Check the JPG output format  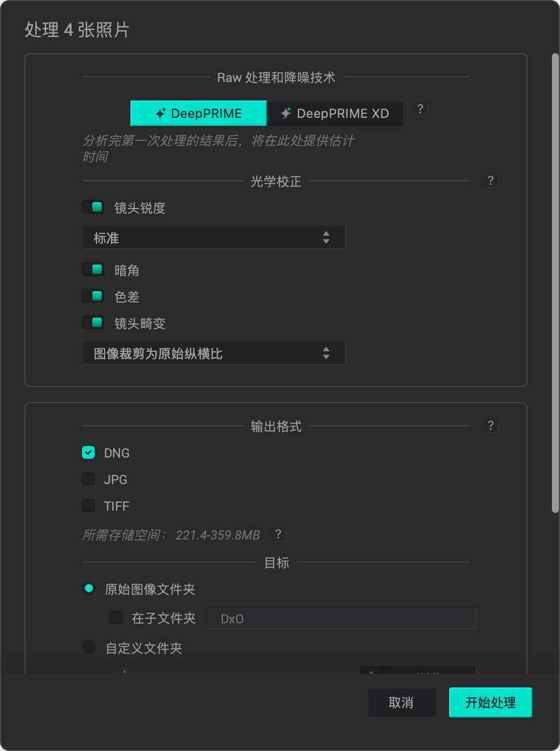88,479
